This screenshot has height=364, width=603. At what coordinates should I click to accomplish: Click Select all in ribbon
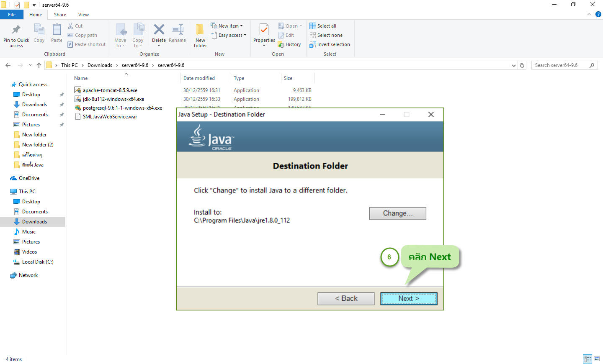point(323,26)
